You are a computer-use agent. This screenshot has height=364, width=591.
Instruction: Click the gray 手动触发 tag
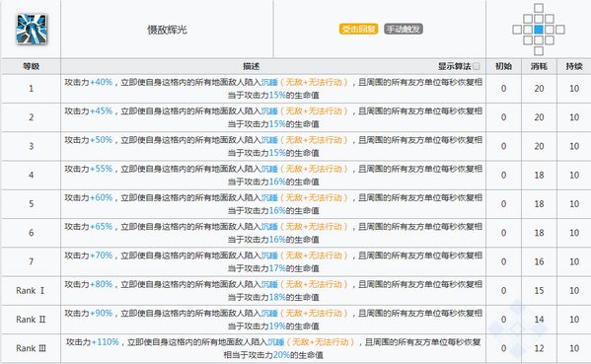404,29
